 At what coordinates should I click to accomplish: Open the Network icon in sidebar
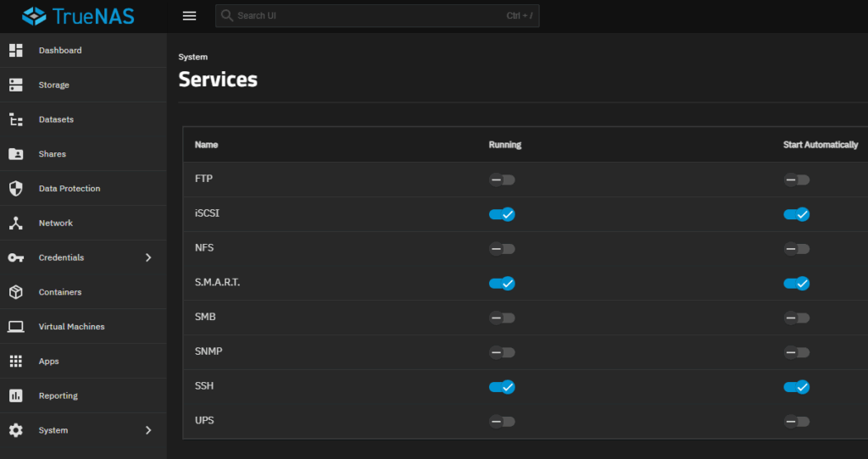pyautogui.click(x=15, y=224)
